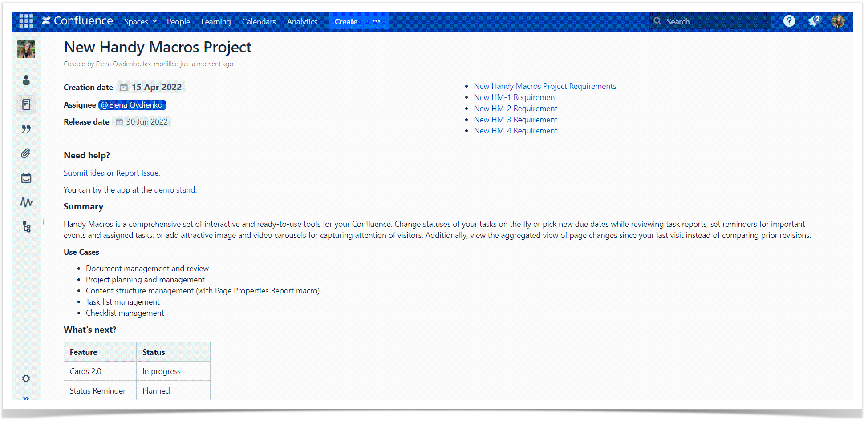
Task: Click the Confluence logo
Action: (x=77, y=21)
